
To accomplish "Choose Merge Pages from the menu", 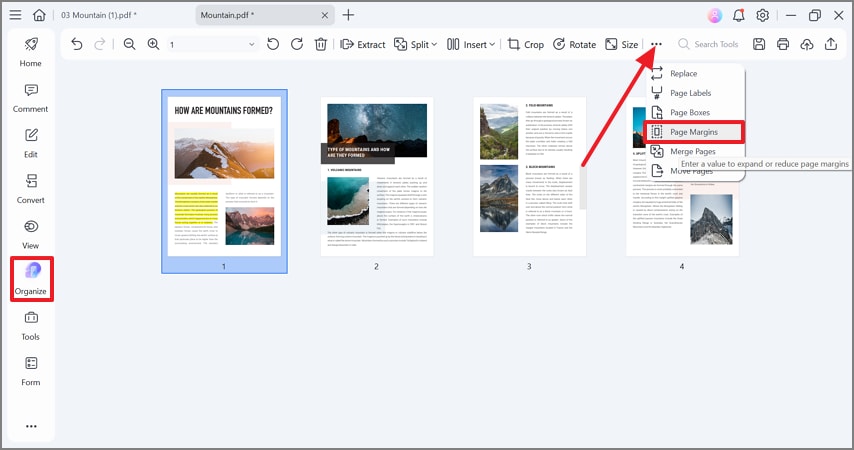I will pos(695,151).
